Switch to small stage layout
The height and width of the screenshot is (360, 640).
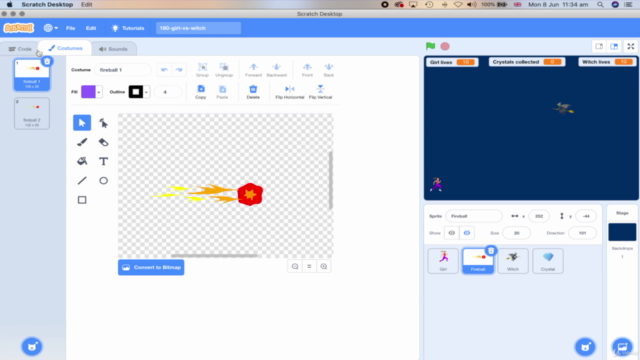[x=599, y=46]
